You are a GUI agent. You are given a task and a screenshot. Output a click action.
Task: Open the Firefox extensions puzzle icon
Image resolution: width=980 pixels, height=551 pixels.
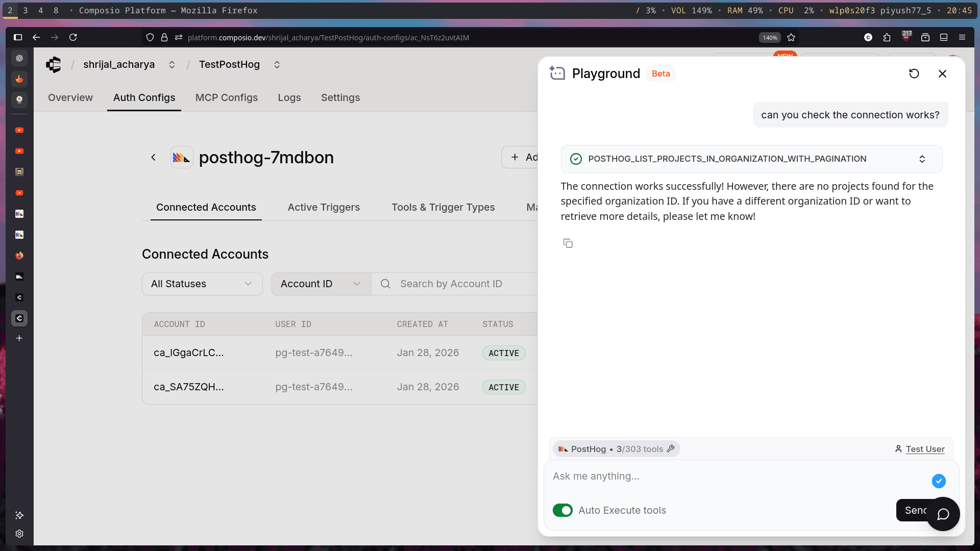click(887, 37)
